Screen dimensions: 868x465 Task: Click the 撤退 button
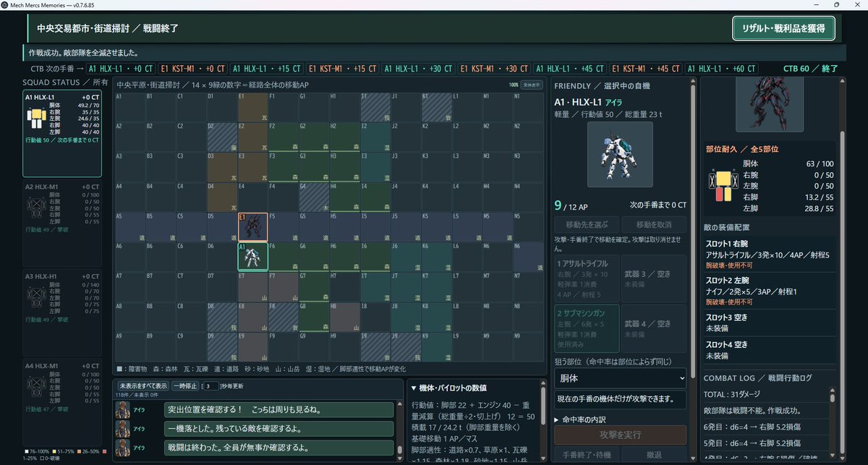point(655,455)
